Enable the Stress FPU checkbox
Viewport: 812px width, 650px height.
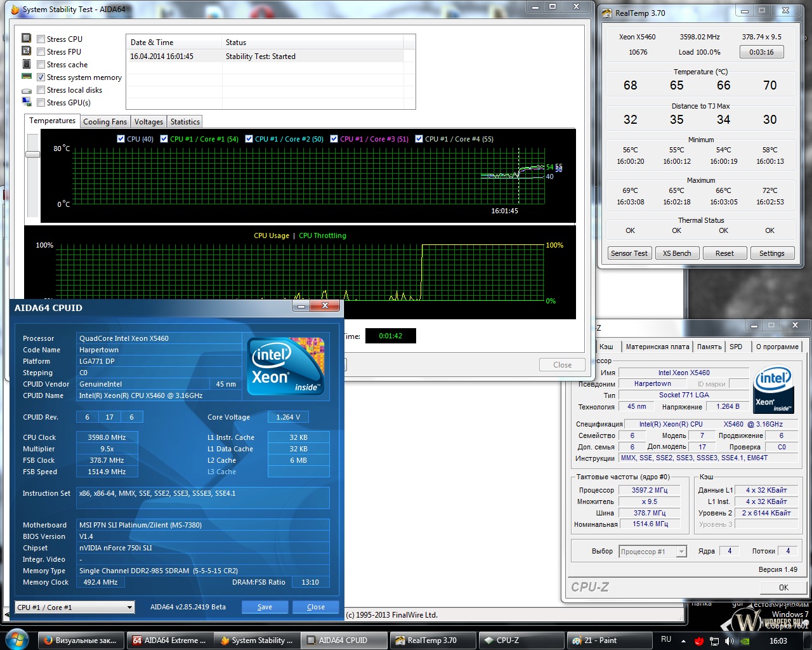point(41,52)
